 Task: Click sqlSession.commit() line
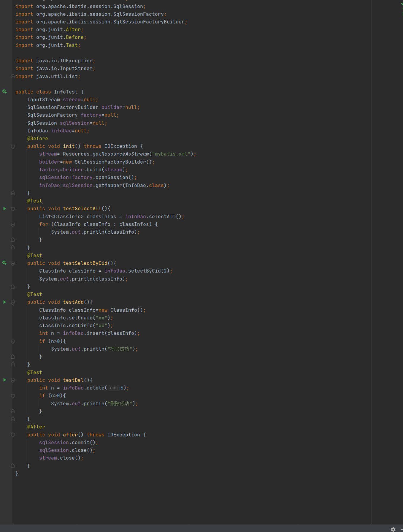[x=69, y=442]
